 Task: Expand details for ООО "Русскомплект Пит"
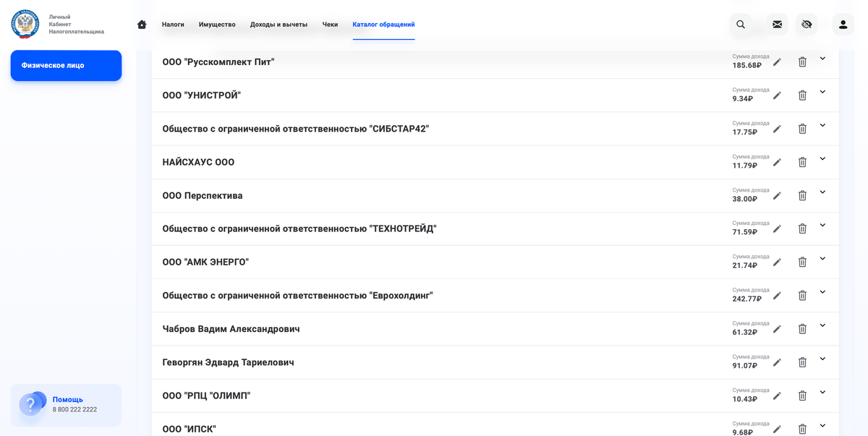[x=822, y=57]
